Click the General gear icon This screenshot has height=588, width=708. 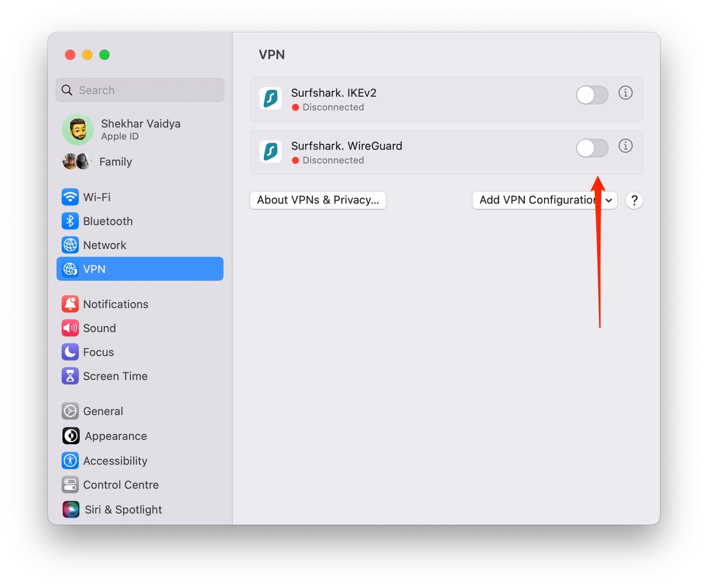70,411
